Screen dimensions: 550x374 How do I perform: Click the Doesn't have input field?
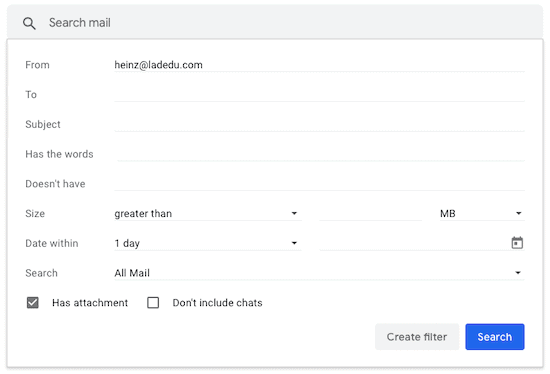click(319, 184)
